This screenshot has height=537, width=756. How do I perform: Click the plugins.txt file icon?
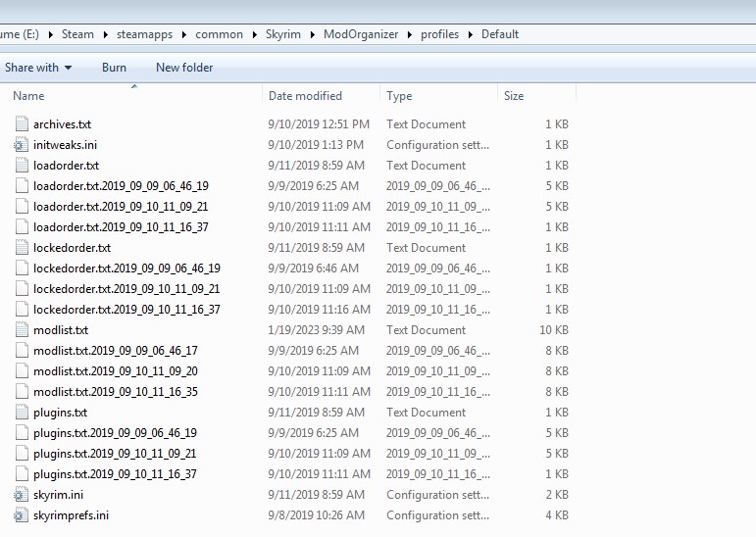pyautogui.click(x=22, y=413)
